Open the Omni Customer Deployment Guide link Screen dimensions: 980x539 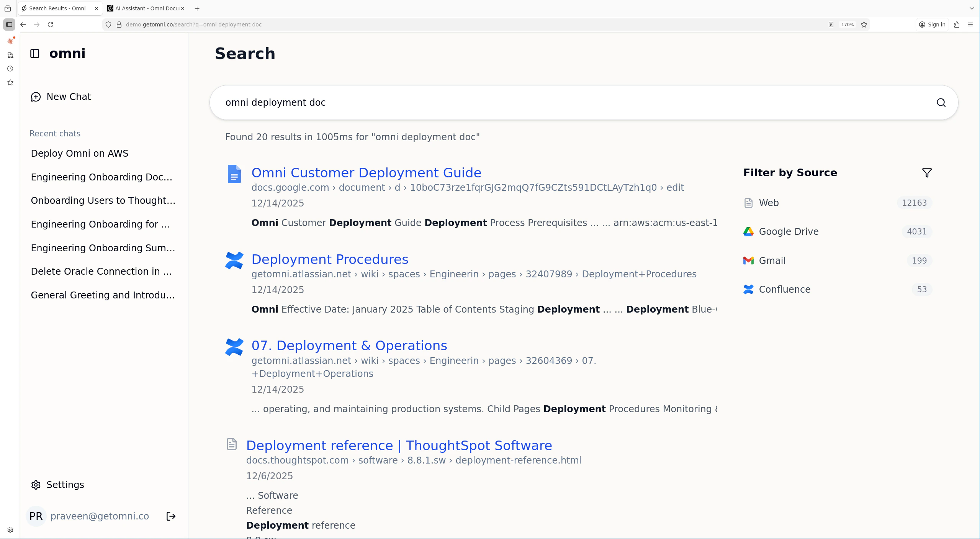366,172
